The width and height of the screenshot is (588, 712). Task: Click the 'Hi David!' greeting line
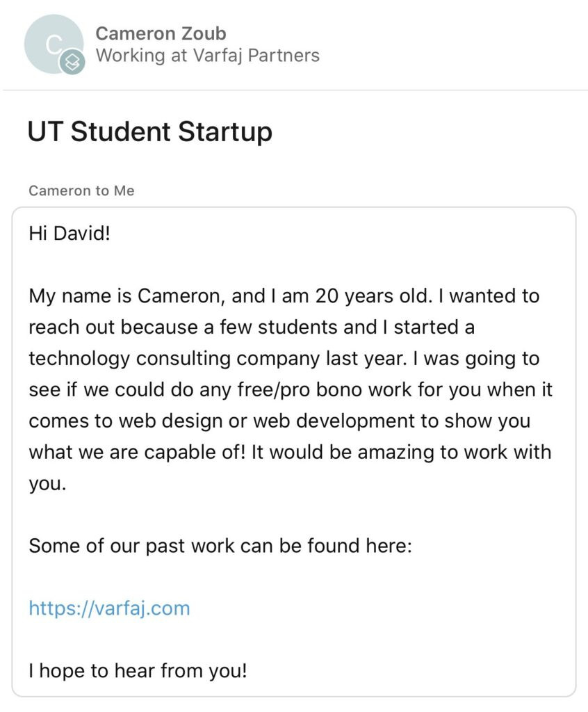(70, 233)
